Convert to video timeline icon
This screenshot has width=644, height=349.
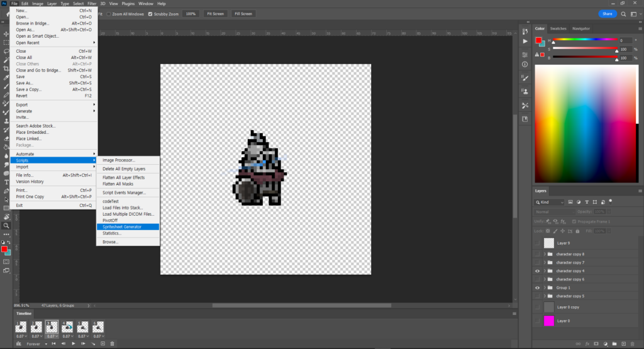(x=18, y=344)
